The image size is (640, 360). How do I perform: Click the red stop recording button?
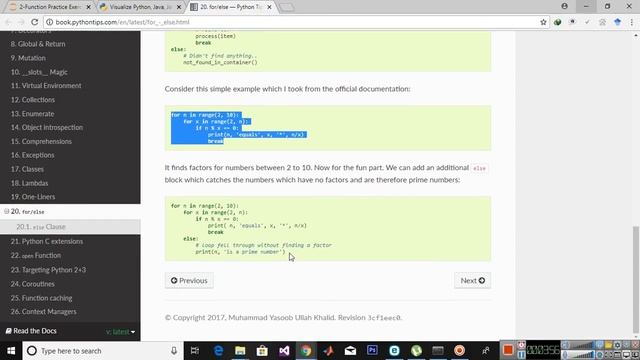[508, 350]
